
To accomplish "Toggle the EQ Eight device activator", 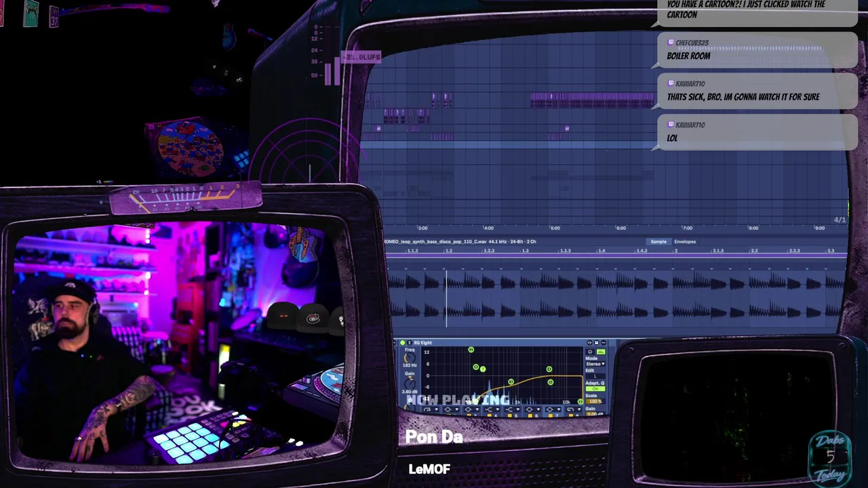I will point(403,343).
